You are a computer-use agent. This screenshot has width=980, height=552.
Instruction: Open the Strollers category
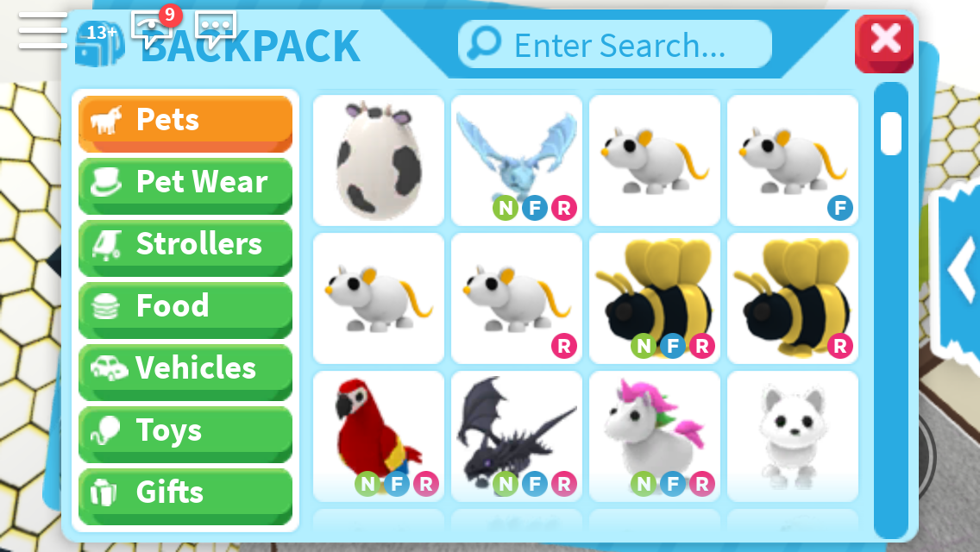pyautogui.click(x=185, y=247)
